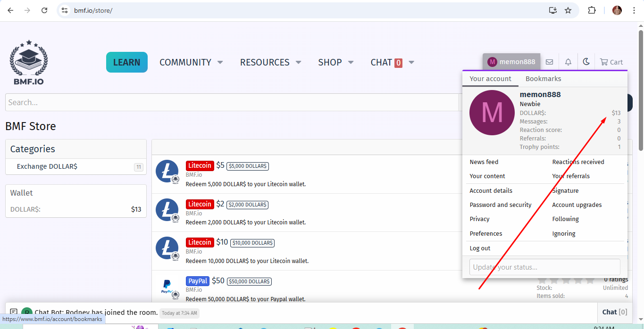This screenshot has width=644, height=329.
Task: Open Reactions received link
Action: 578,162
